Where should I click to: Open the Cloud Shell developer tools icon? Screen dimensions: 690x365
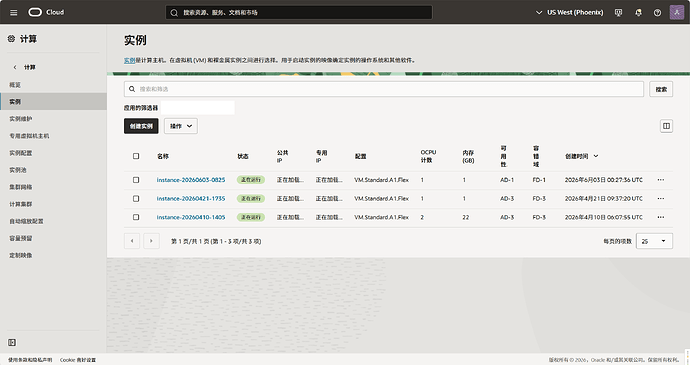pyautogui.click(x=618, y=12)
